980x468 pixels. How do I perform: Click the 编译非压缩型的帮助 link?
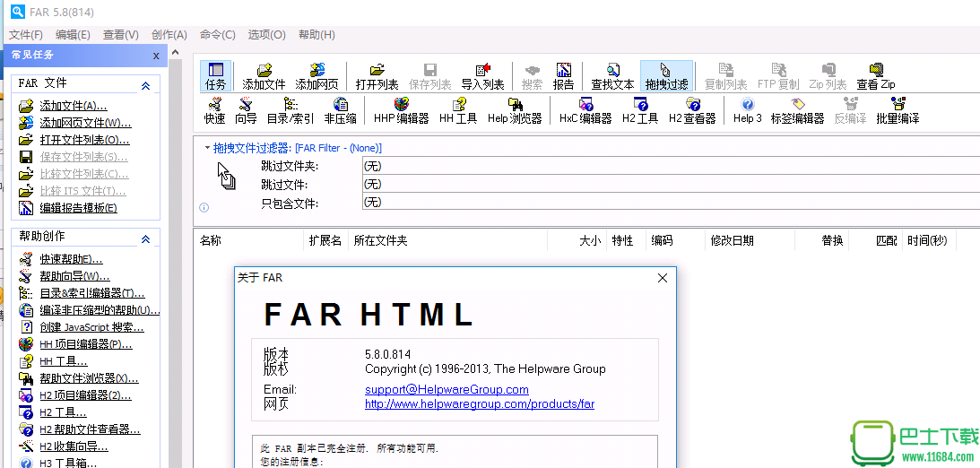point(100,310)
